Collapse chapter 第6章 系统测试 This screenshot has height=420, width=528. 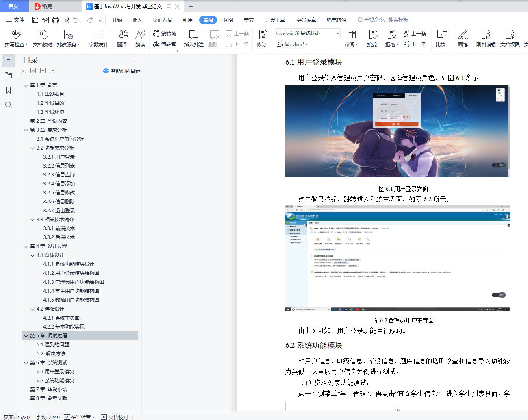click(x=26, y=363)
